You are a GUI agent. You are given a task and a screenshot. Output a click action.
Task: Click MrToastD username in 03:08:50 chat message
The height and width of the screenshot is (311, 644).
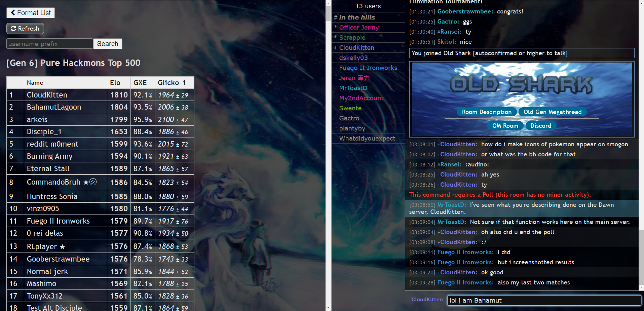[452, 205]
